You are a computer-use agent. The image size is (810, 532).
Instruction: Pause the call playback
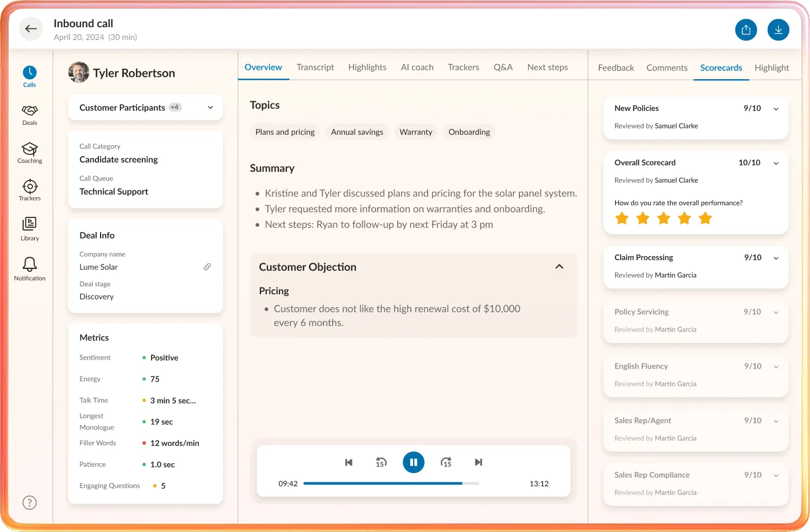[x=413, y=462]
